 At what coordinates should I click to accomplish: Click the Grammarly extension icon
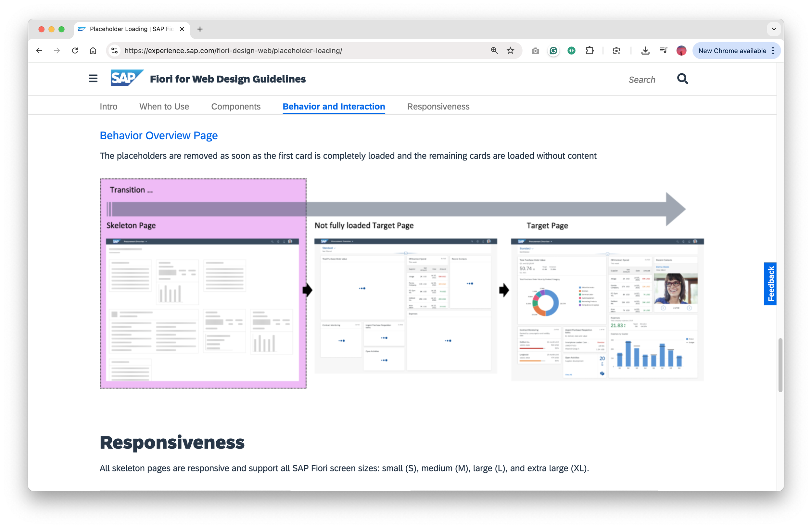(x=553, y=50)
